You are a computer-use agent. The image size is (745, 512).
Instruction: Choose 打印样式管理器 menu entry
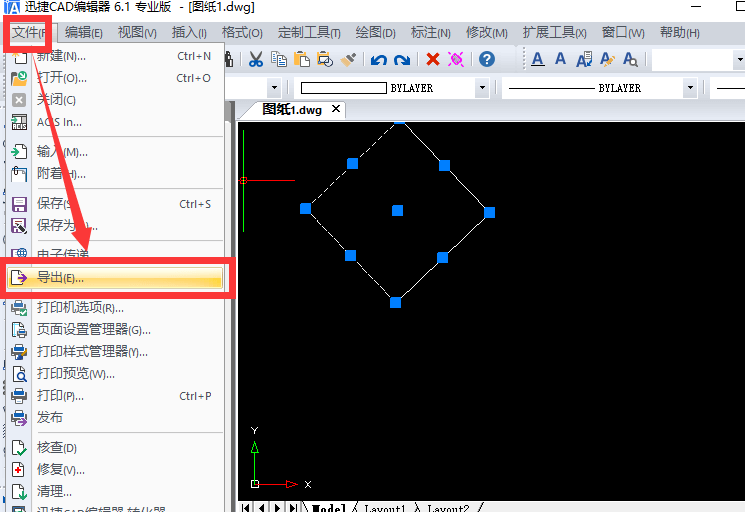tap(115, 351)
